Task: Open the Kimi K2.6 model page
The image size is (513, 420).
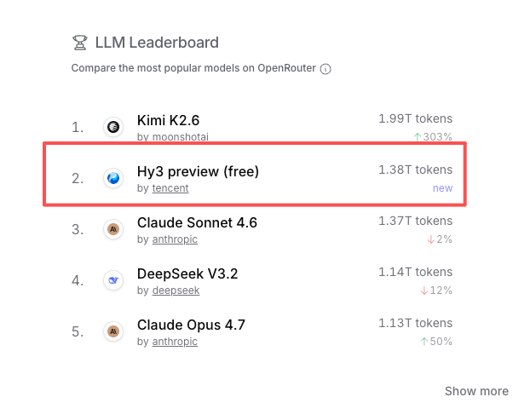Action: [168, 120]
